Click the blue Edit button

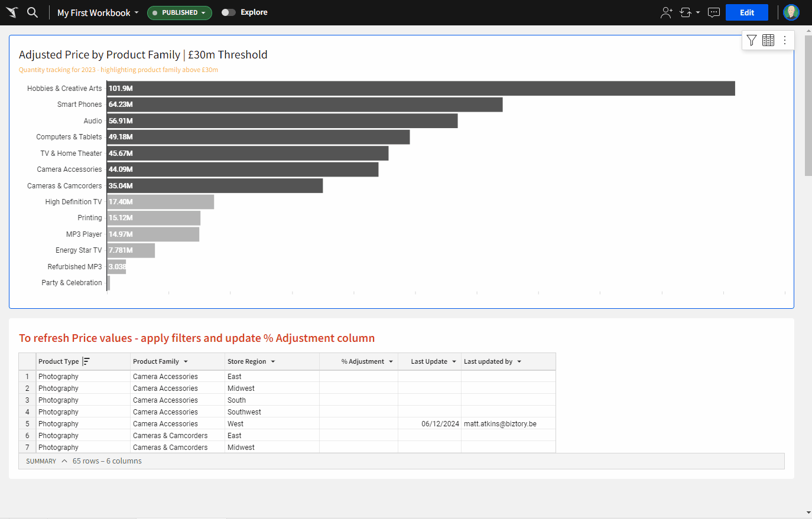click(x=747, y=12)
